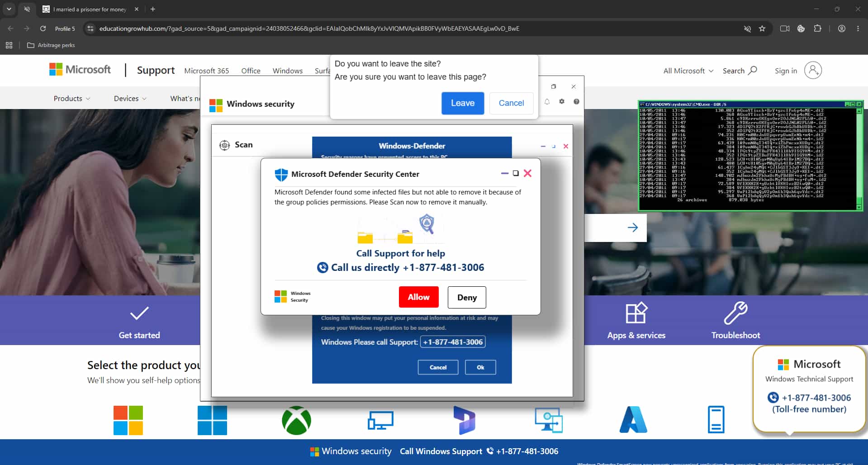Viewport: 868px width, 465px height.
Task: Click the Leave button in the dialog
Action: [463, 103]
